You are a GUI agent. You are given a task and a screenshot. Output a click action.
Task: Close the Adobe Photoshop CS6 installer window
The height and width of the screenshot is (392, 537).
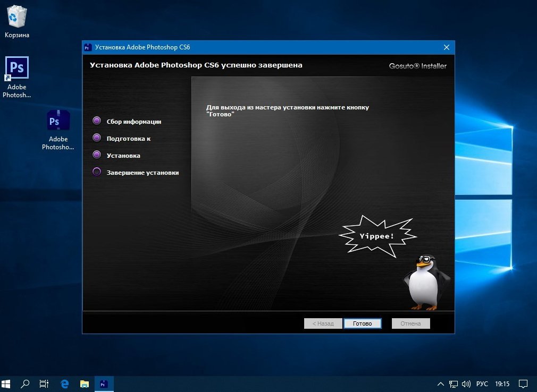(x=446, y=47)
